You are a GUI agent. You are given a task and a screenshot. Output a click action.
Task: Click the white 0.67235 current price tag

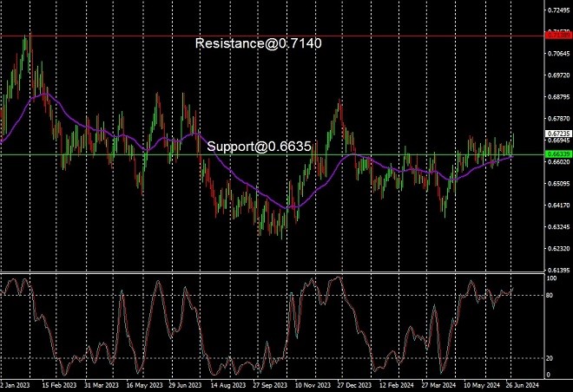click(x=558, y=134)
